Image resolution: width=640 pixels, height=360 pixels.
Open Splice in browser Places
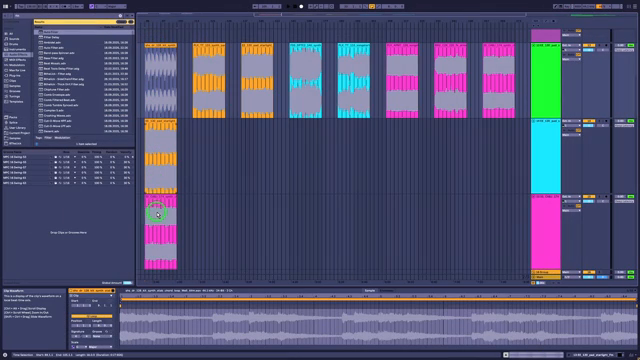pyautogui.click(x=13, y=122)
